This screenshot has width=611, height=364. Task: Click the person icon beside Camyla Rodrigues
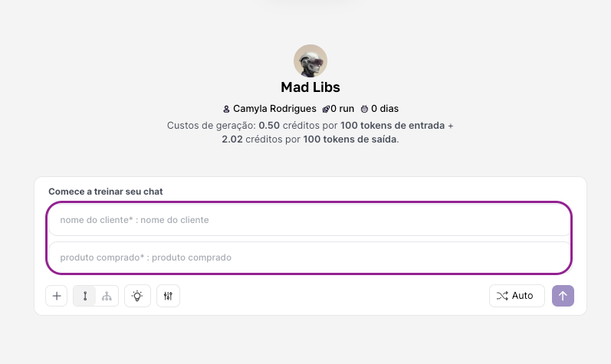(x=226, y=109)
